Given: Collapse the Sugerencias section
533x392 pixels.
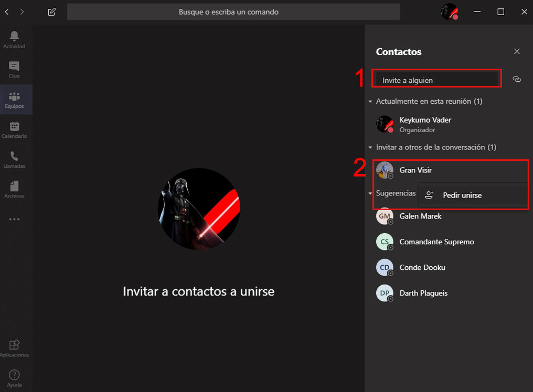Looking at the screenshot, I should [370, 193].
